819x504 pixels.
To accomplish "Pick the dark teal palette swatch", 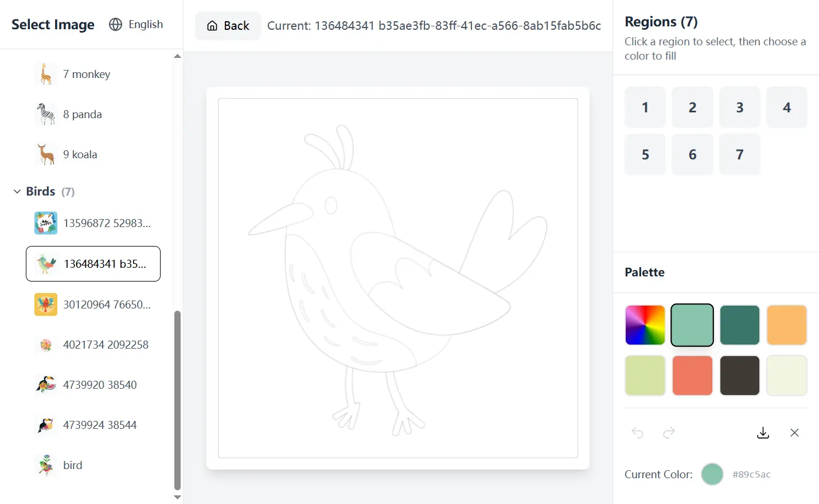I will pos(739,325).
